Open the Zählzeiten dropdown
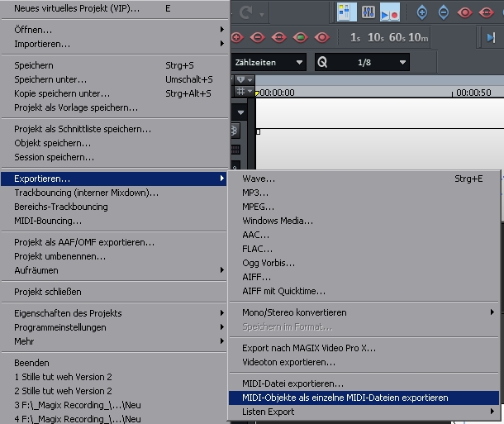The height and width of the screenshot is (424, 504). (268, 62)
